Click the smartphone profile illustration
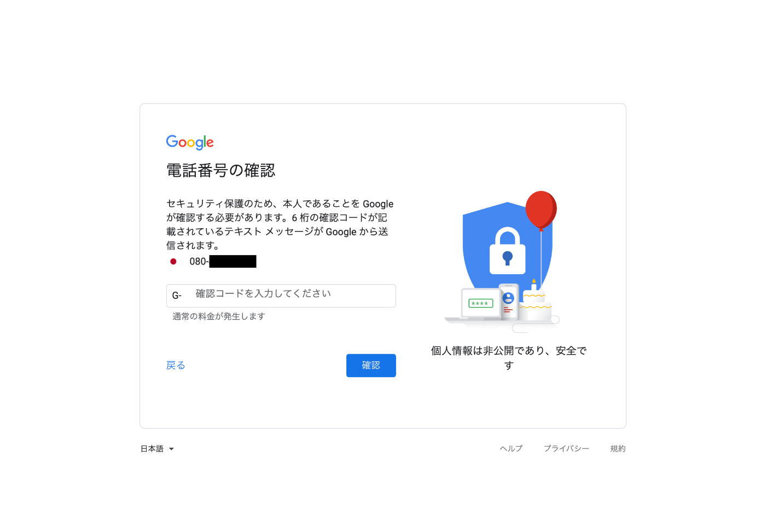 (x=508, y=302)
